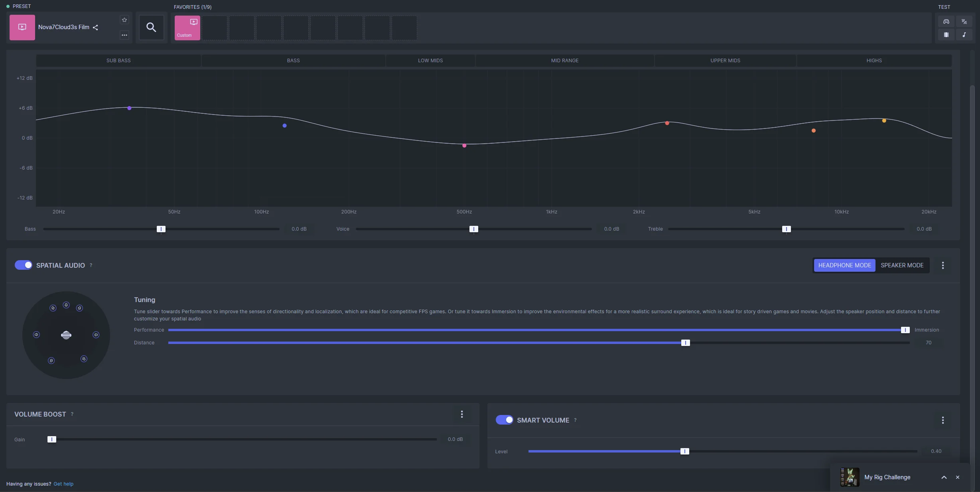Image resolution: width=980 pixels, height=492 pixels.
Task: Turn off the Smart Volume toggle
Action: coord(504,420)
